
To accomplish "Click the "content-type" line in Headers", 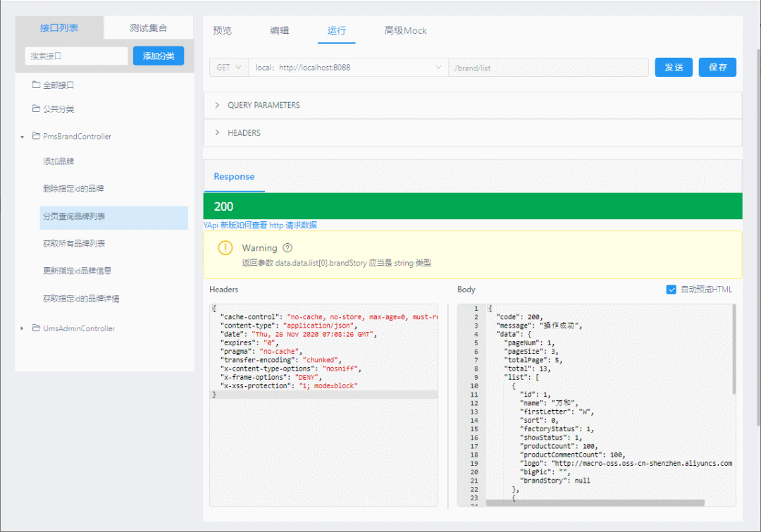I will point(290,326).
